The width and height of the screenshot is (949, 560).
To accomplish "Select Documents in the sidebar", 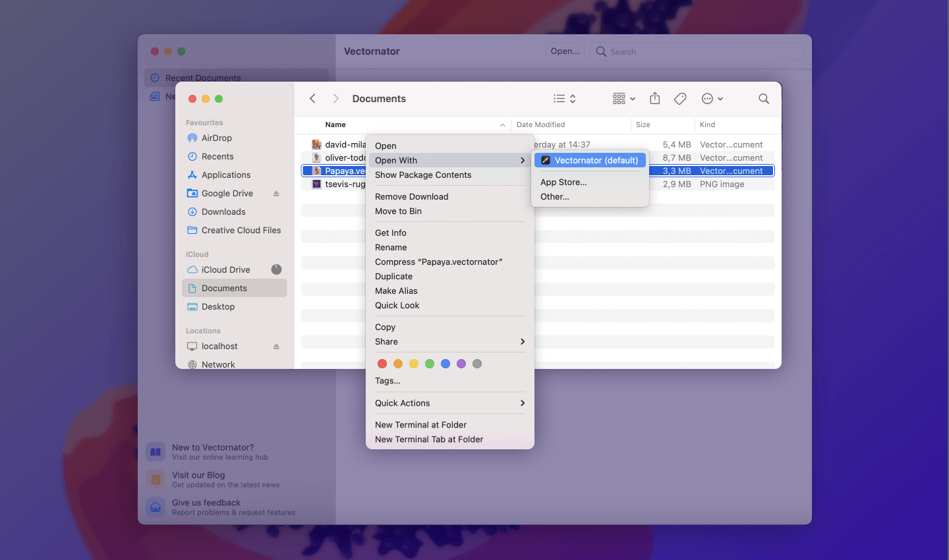I will point(234,288).
